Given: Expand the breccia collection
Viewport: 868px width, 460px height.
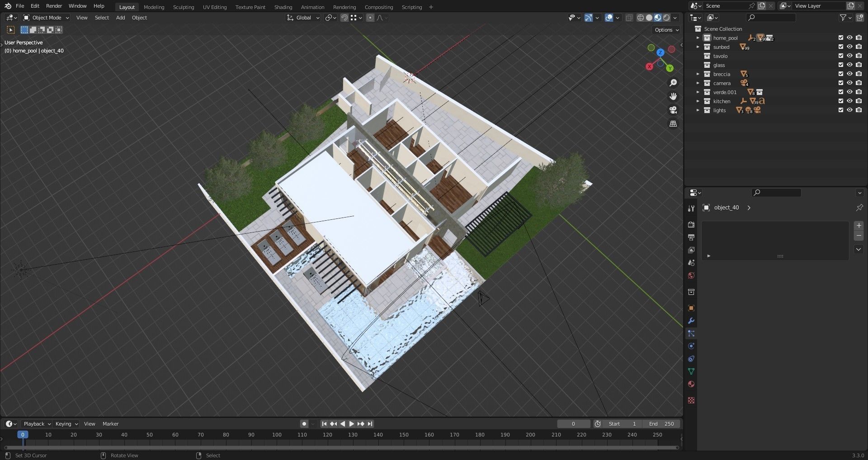Looking at the screenshot, I should (x=698, y=74).
